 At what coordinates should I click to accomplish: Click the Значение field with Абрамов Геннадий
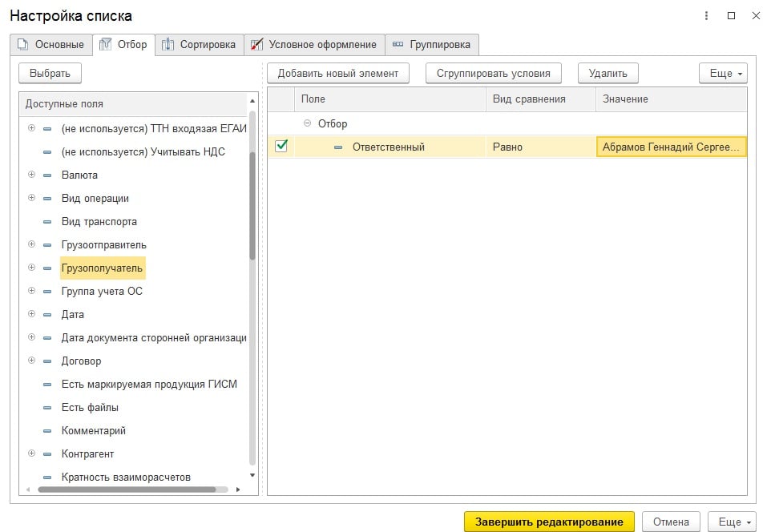click(x=671, y=147)
